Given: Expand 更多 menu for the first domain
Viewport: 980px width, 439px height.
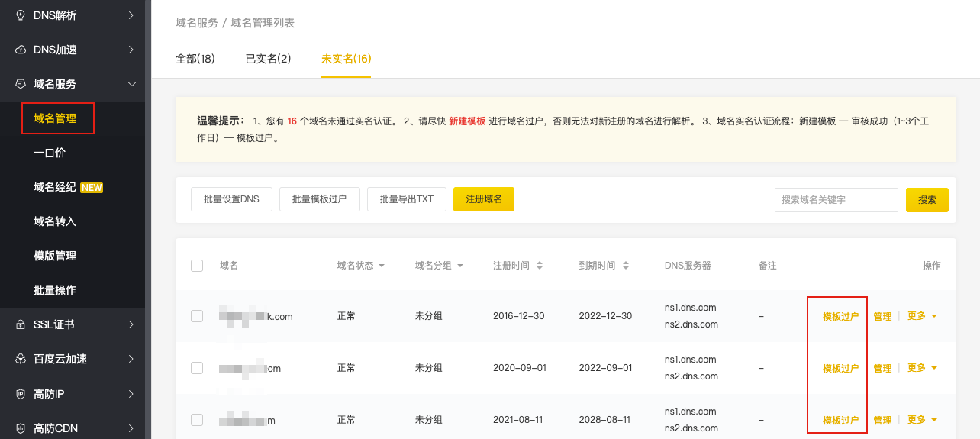Looking at the screenshot, I should pos(922,316).
